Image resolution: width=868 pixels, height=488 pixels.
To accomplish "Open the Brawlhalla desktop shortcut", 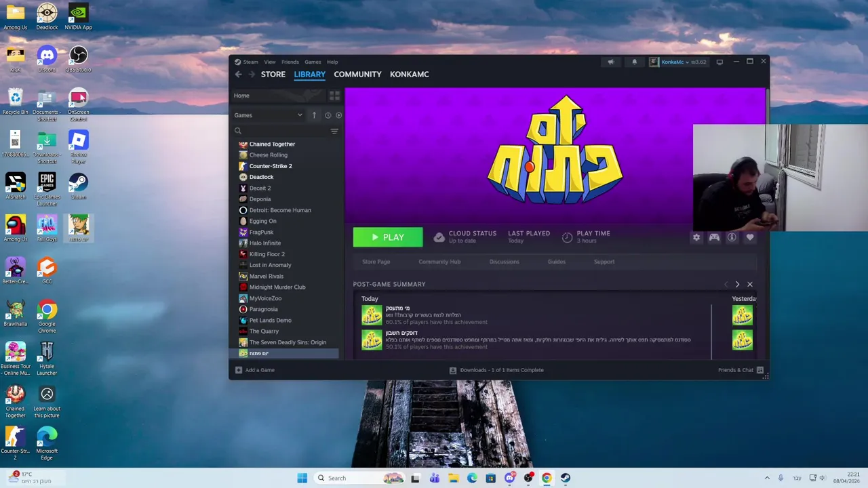I will click(15, 312).
